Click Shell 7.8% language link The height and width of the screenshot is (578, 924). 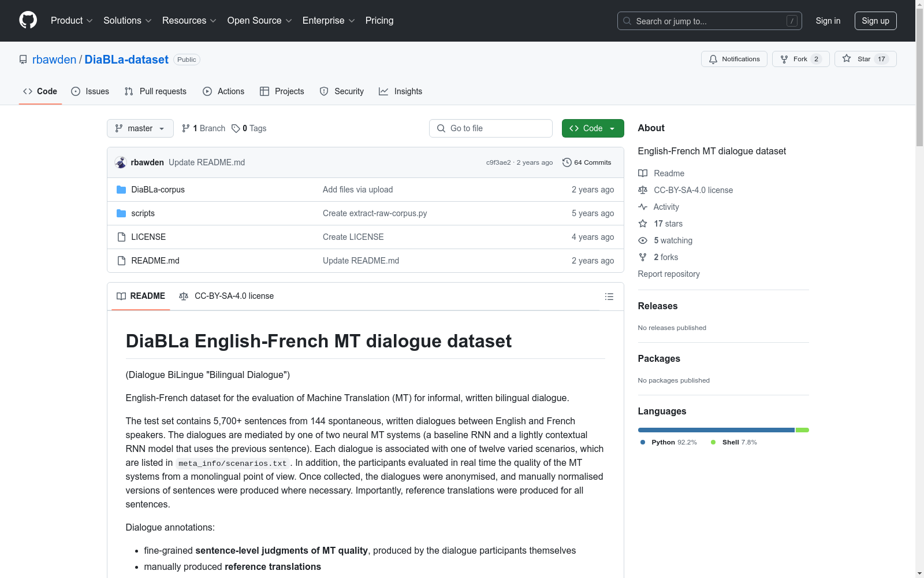tap(734, 442)
